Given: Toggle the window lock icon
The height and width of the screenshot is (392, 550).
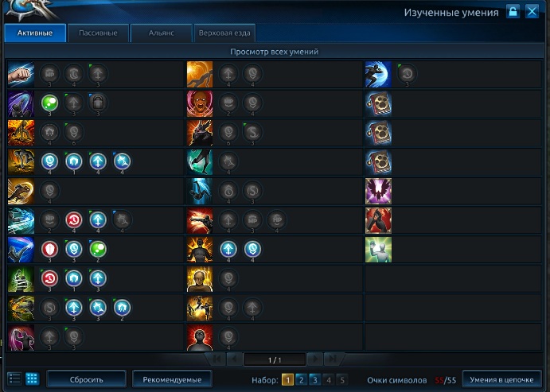Looking at the screenshot, I should pyautogui.click(x=513, y=12).
